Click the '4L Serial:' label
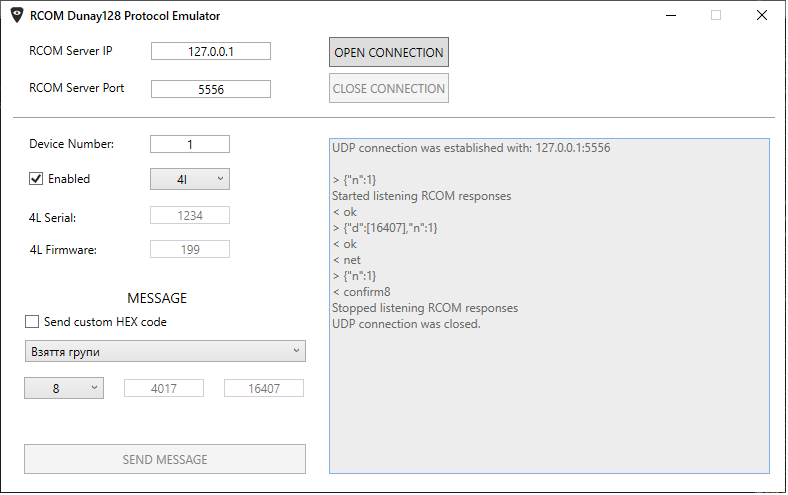 pos(53,218)
